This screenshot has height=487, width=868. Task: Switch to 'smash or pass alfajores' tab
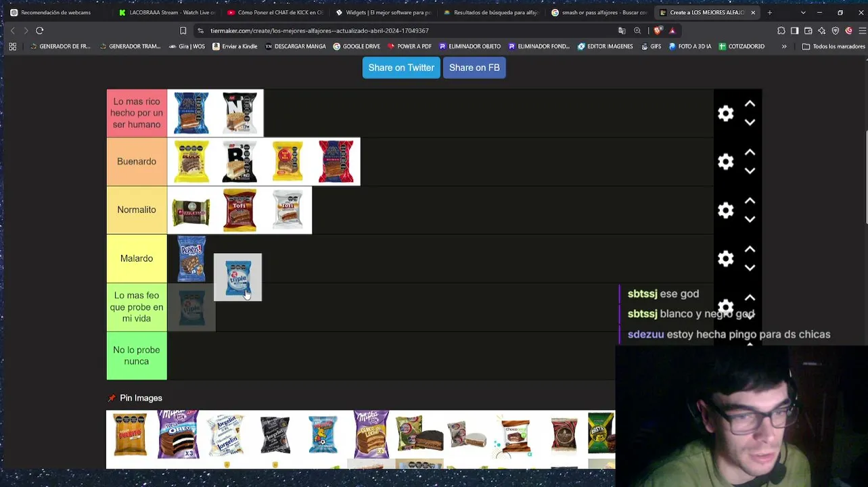[600, 12]
